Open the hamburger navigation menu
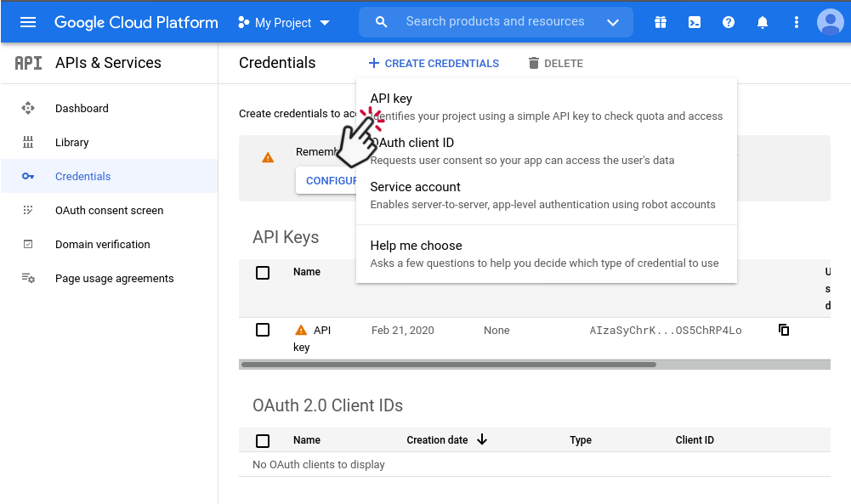 [x=28, y=22]
